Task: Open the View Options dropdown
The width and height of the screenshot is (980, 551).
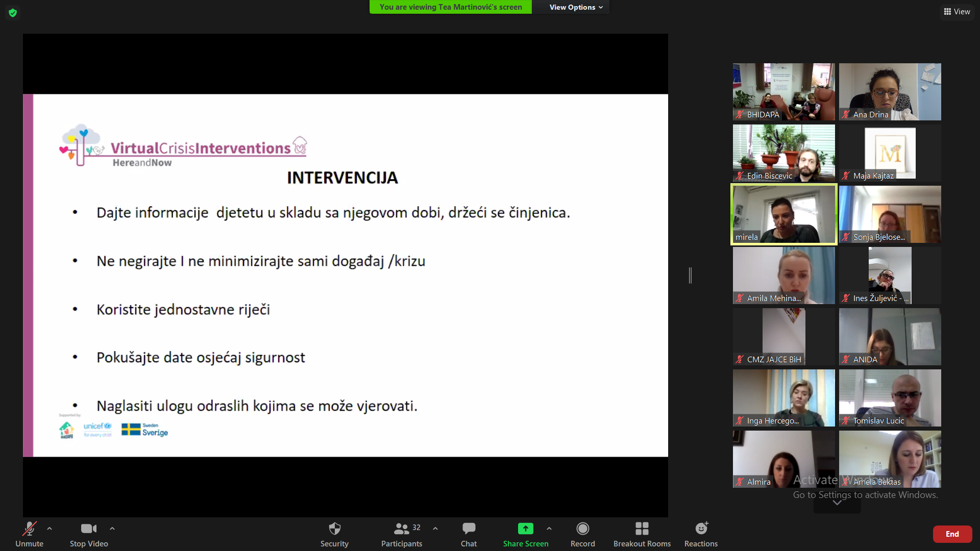Action: click(576, 7)
